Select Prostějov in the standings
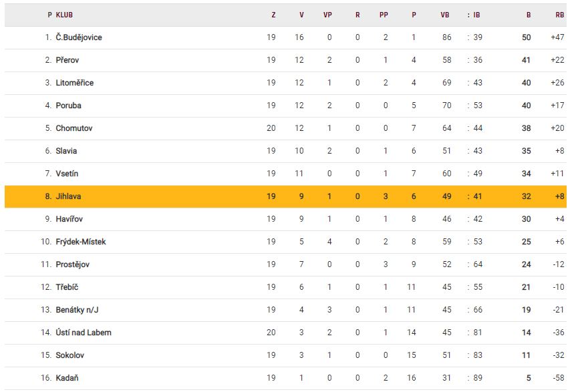This screenshot has width=574, height=392. (73, 264)
